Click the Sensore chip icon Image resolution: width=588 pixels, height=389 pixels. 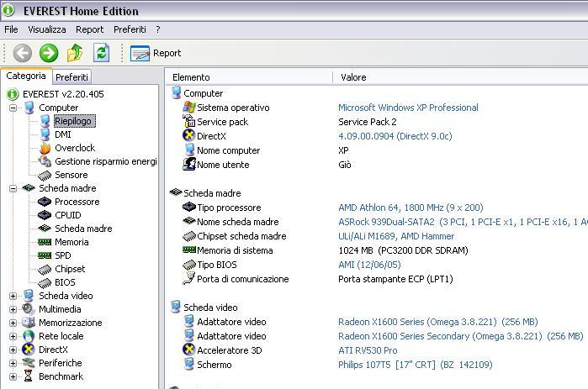(45, 175)
